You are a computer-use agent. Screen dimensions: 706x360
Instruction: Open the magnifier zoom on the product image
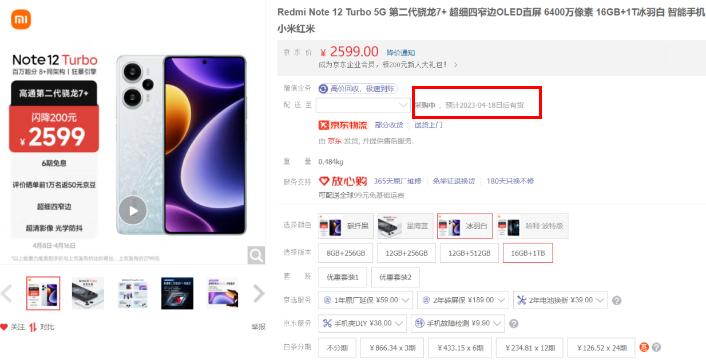pos(256,255)
